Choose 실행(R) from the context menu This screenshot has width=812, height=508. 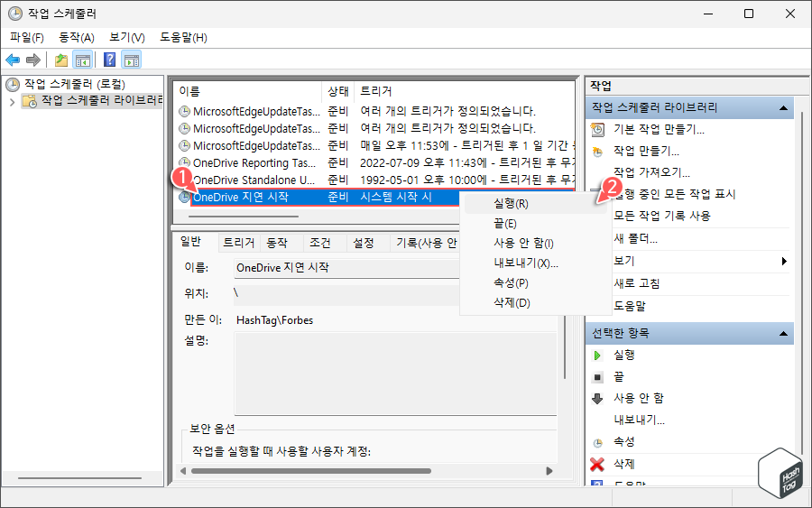coord(535,204)
